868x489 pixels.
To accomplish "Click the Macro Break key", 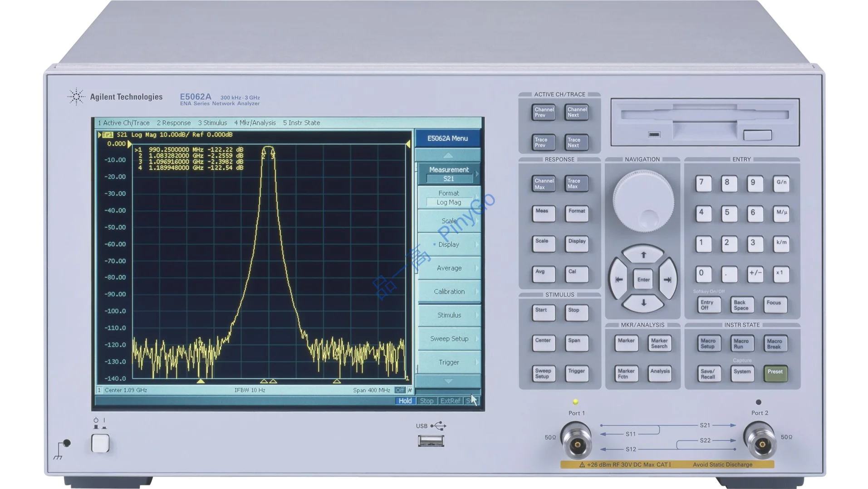I will 775,343.
